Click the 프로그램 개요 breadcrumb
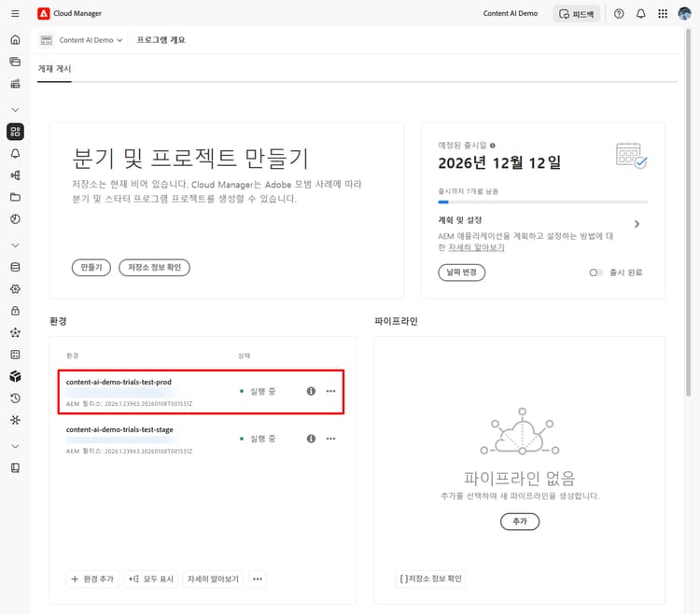The width and height of the screenshot is (700, 614). 161,40
